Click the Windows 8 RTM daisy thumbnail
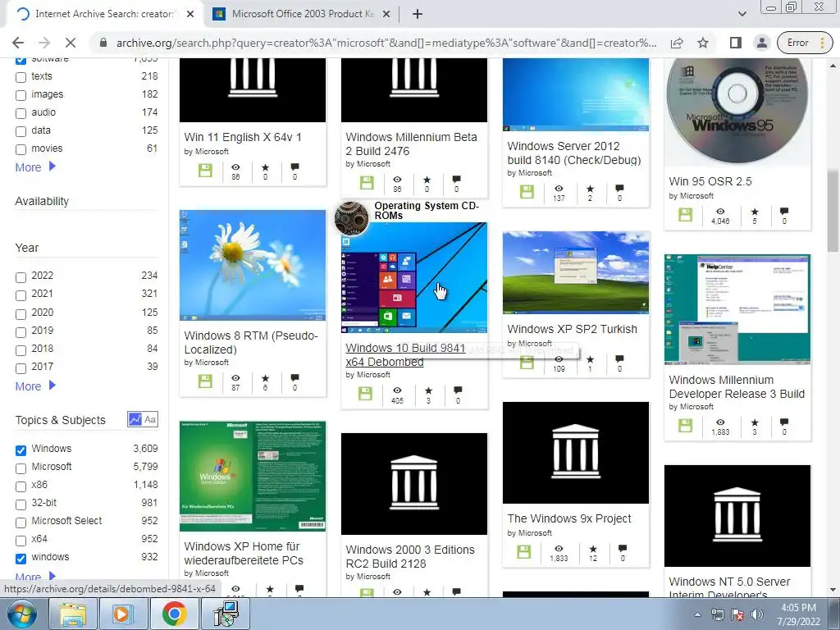The width and height of the screenshot is (840, 630). coord(253,265)
